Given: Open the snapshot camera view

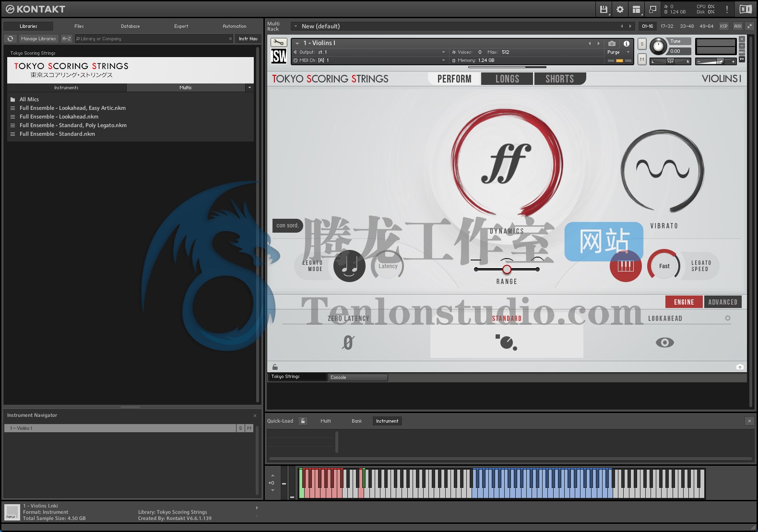Looking at the screenshot, I should pos(612,43).
